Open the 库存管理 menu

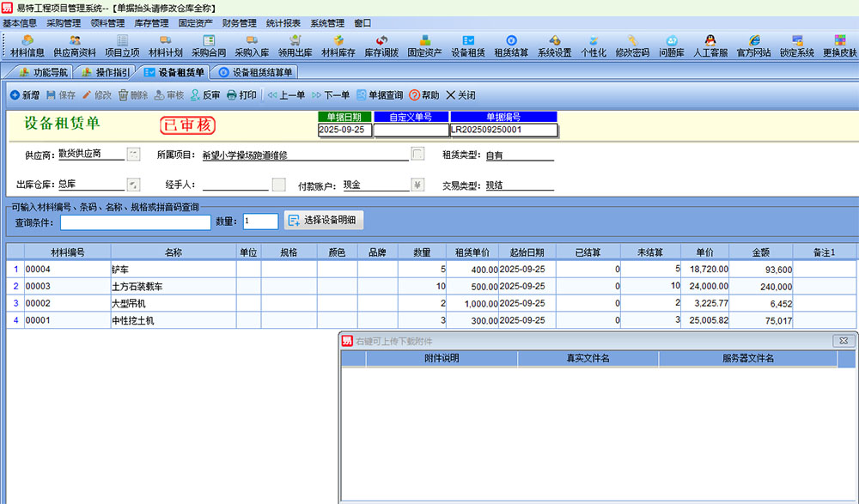point(151,23)
